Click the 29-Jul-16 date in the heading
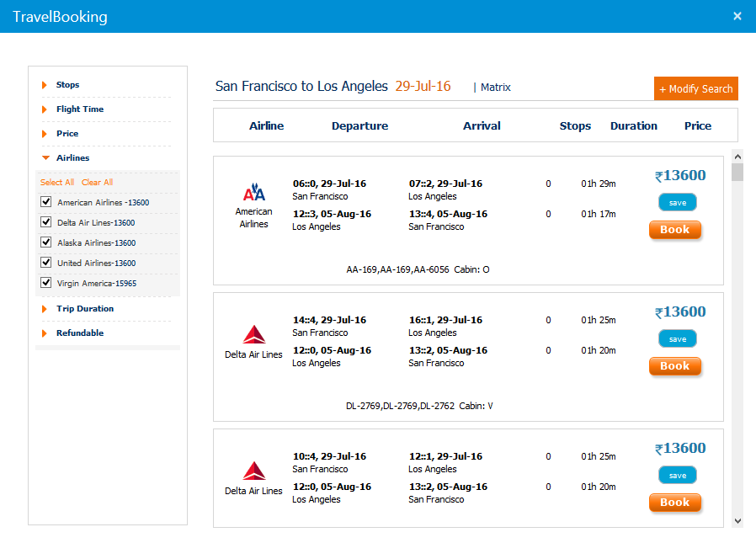This screenshot has width=756, height=543. pyautogui.click(x=423, y=87)
